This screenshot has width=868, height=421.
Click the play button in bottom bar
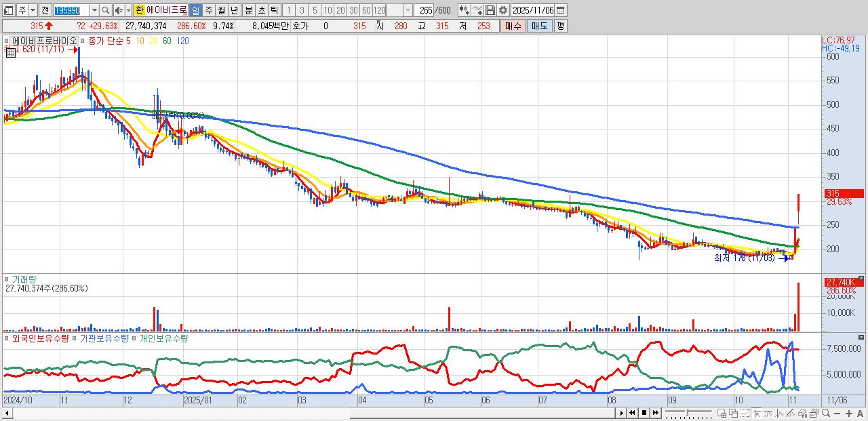pyautogui.click(x=622, y=413)
